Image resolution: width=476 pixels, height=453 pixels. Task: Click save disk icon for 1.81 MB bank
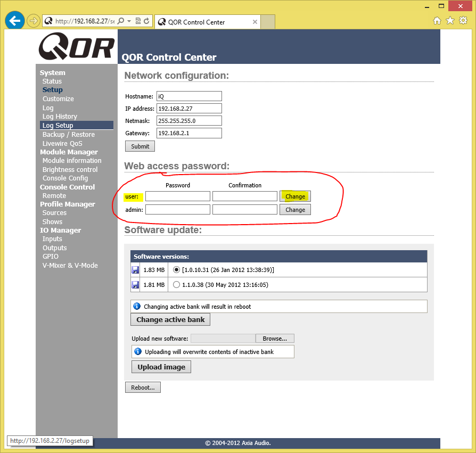coord(135,285)
